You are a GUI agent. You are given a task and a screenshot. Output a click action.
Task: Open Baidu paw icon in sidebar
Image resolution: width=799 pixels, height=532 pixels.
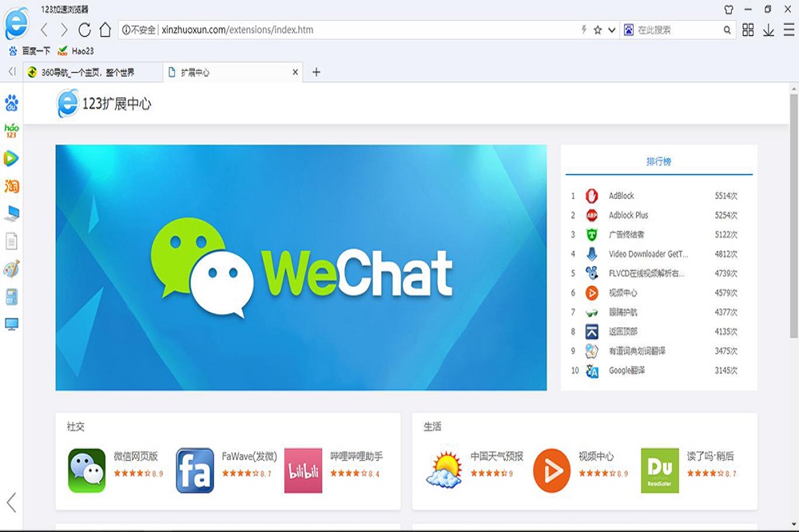click(11, 102)
